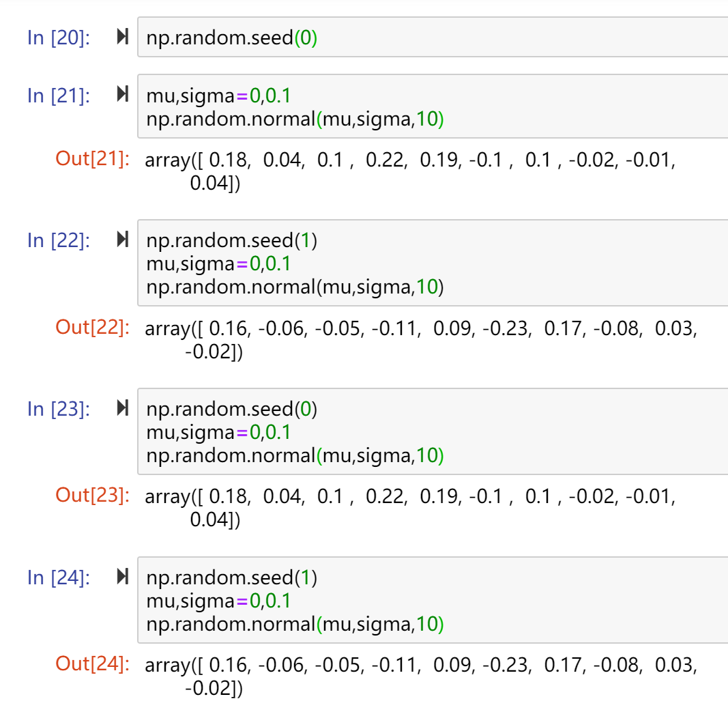The width and height of the screenshot is (728, 714).
Task: Execute cell In [23] via run icon
Action: coord(123,408)
